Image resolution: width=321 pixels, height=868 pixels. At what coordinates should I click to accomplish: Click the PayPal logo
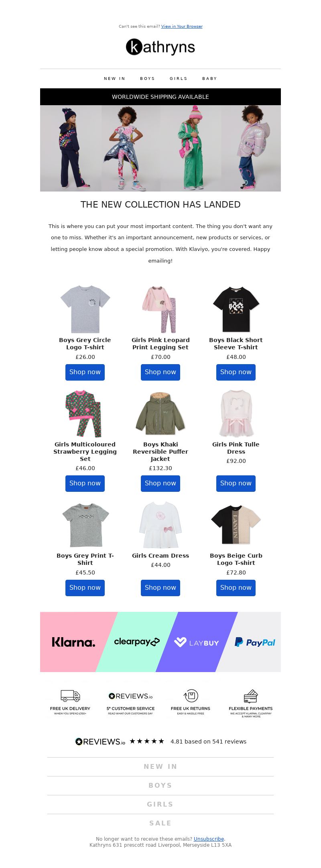(x=255, y=642)
